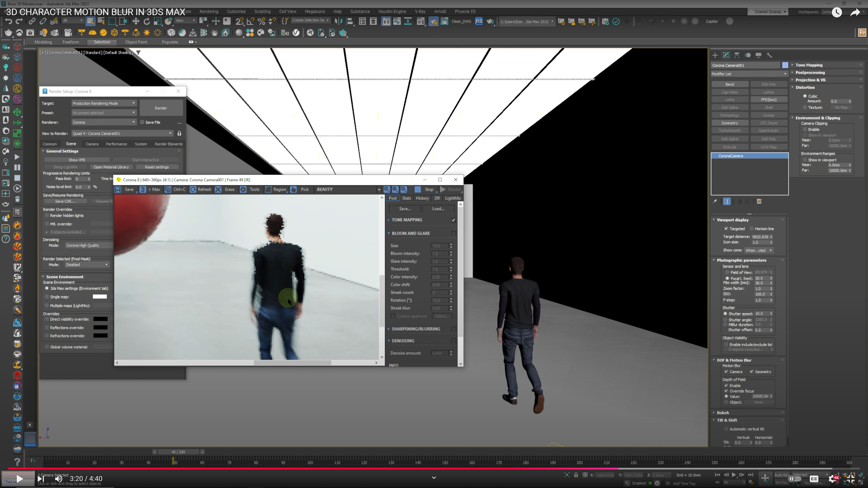Toggle Camera motion blur checkbox

coord(726,372)
